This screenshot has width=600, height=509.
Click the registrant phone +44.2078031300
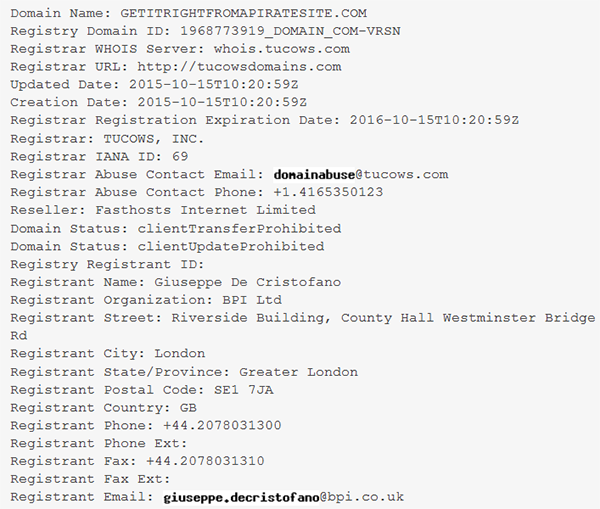coord(222,426)
